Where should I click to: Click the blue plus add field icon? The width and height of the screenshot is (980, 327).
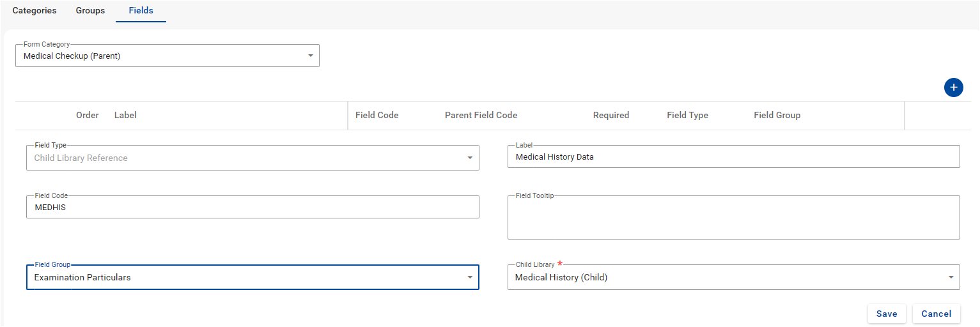(x=953, y=87)
